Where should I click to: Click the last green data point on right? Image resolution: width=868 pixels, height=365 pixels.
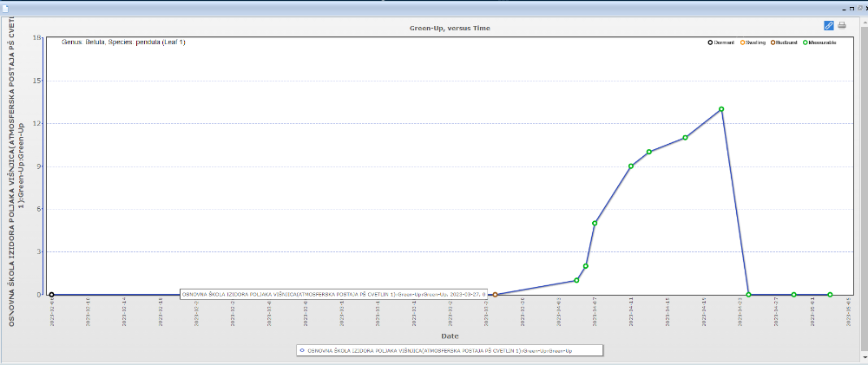(x=830, y=295)
